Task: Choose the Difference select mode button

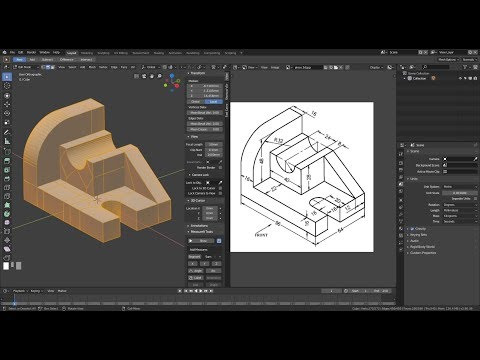Action: coord(66,60)
